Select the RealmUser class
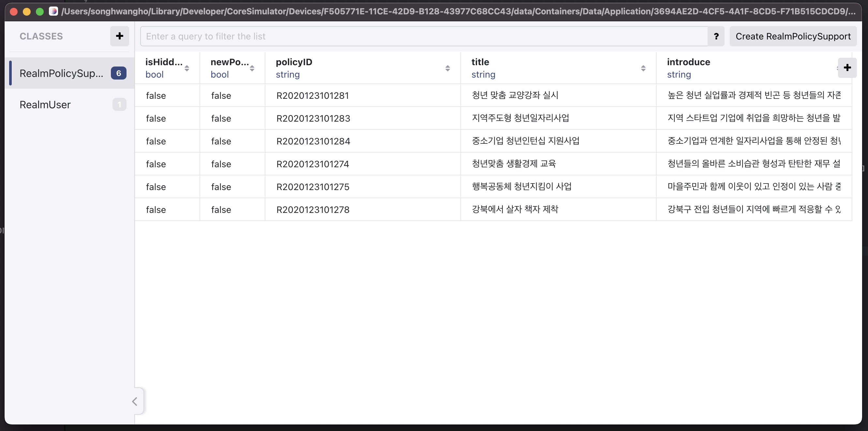 tap(45, 105)
